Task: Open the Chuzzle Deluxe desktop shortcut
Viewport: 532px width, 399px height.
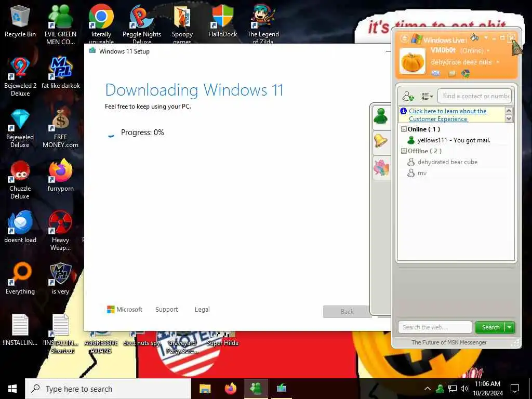Action: (x=20, y=180)
